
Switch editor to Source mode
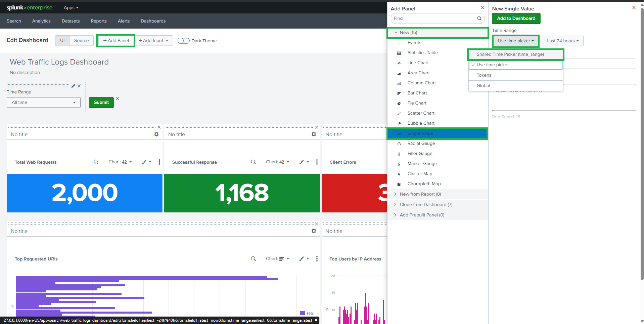pyautogui.click(x=81, y=41)
